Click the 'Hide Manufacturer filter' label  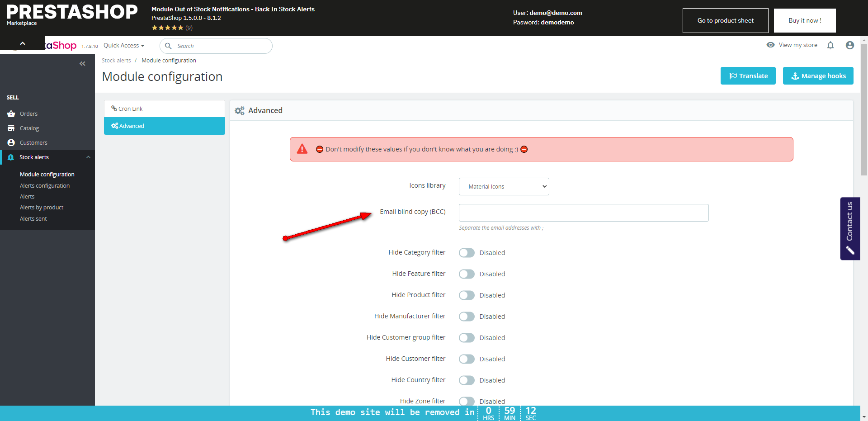tap(410, 316)
